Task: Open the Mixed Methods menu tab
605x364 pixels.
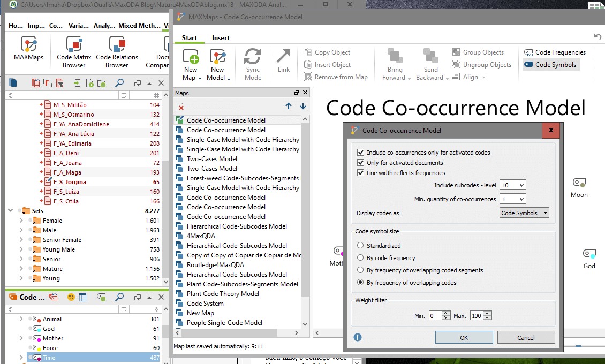Action: click(139, 26)
